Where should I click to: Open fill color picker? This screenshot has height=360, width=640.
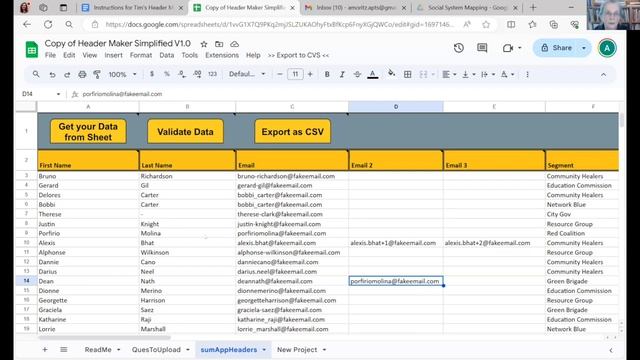click(x=391, y=74)
